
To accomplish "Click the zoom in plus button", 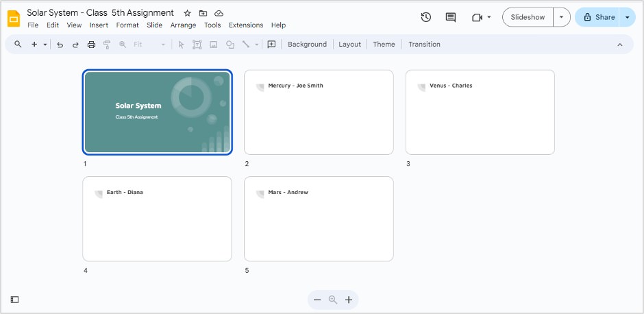I will 349,300.
